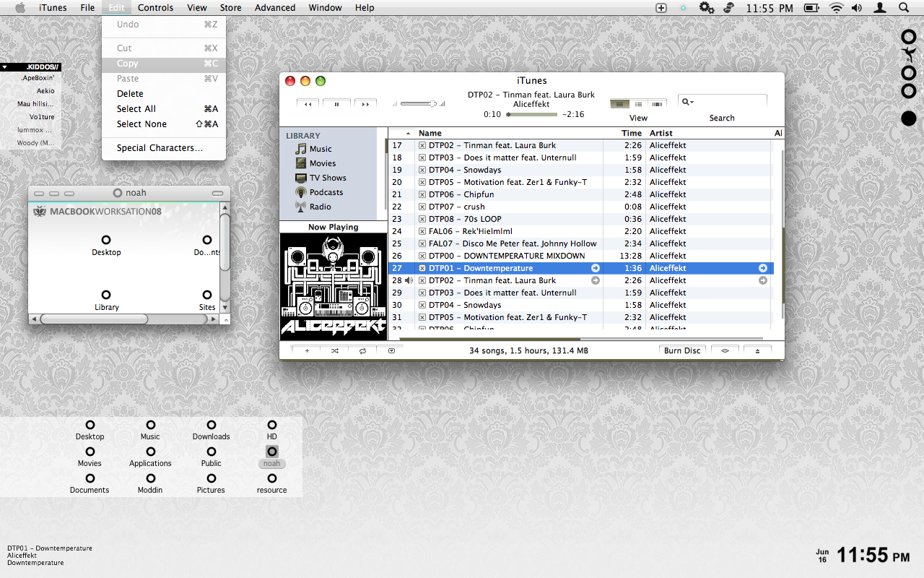Click Wi-Fi icon in menu bar
The width and height of the screenshot is (924, 578).
[x=836, y=8]
